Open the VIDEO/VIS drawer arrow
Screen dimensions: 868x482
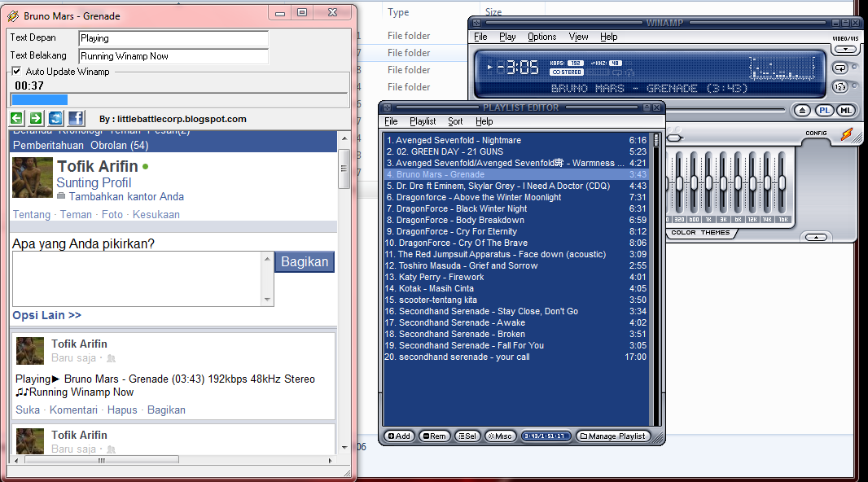(x=845, y=49)
